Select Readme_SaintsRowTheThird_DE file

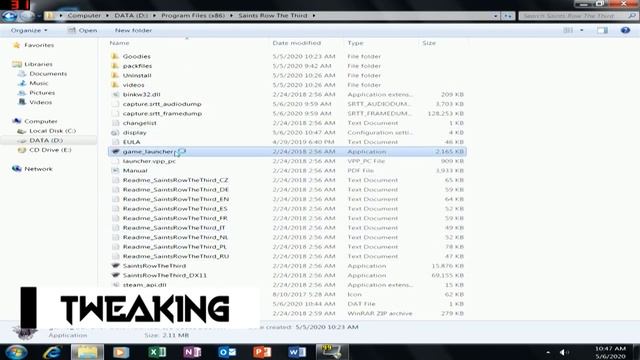176,190
